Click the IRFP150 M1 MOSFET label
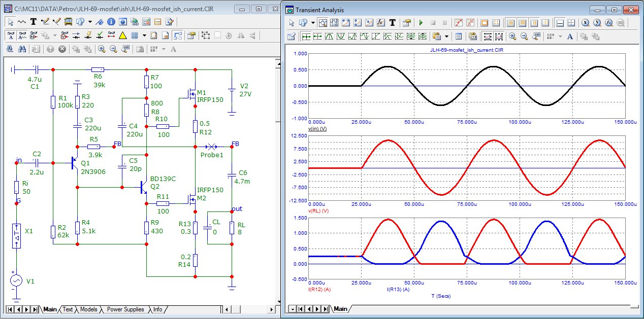Screen dimensions: 644x319 210,96
